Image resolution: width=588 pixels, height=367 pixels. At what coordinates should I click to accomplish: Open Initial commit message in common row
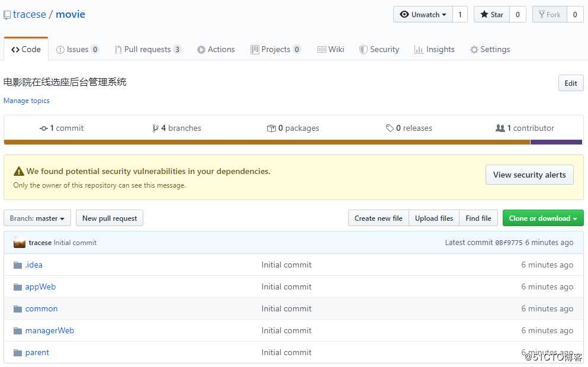click(x=287, y=308)
